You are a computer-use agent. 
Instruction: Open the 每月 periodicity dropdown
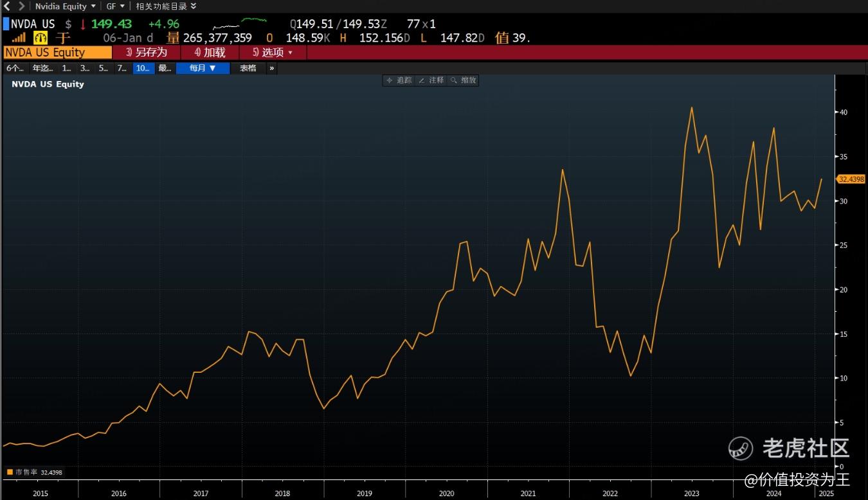tap(203, 68)
